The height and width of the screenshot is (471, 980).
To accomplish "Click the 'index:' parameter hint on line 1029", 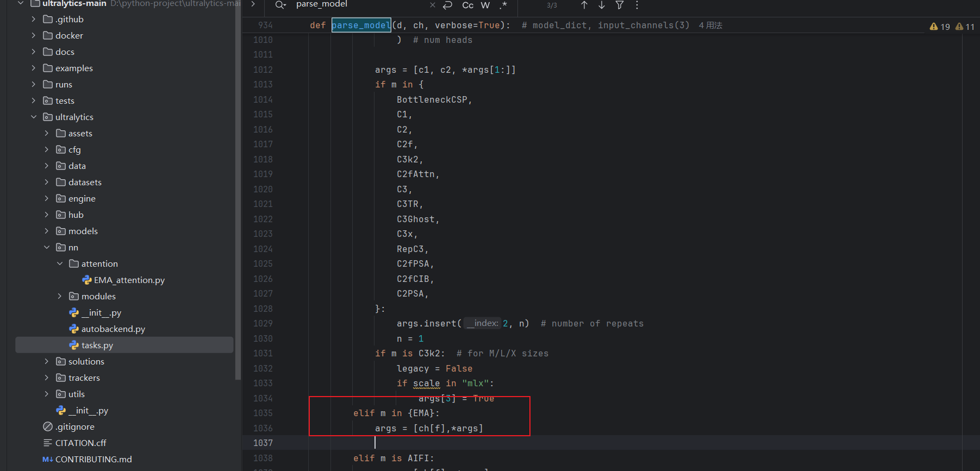I will (x=482, y=323).
